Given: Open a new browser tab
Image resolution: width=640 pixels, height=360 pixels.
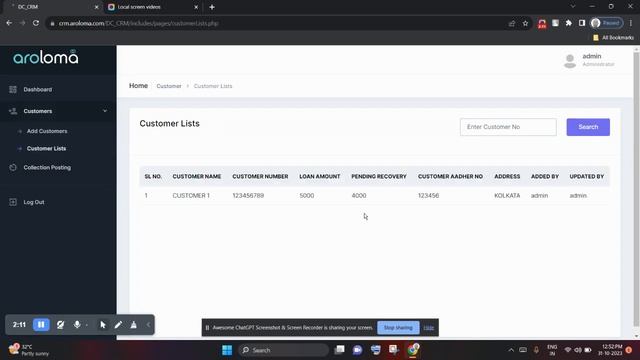Looking at the screenshot, I should pos(212,7).
